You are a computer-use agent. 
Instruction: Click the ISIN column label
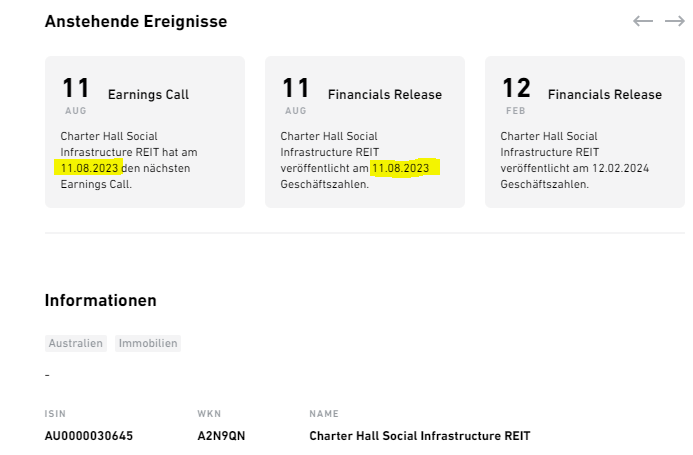pos(54,414)
